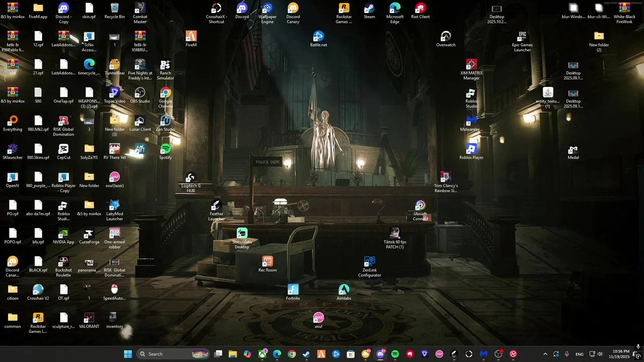
Task: Open Wallpaper Engine desktop shortcut
Action: click(267, 13)
